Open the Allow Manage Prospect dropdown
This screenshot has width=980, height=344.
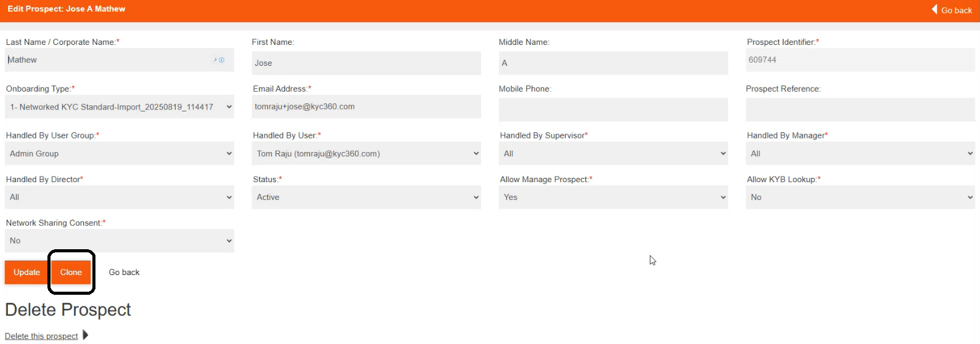[x=614, y=198]
